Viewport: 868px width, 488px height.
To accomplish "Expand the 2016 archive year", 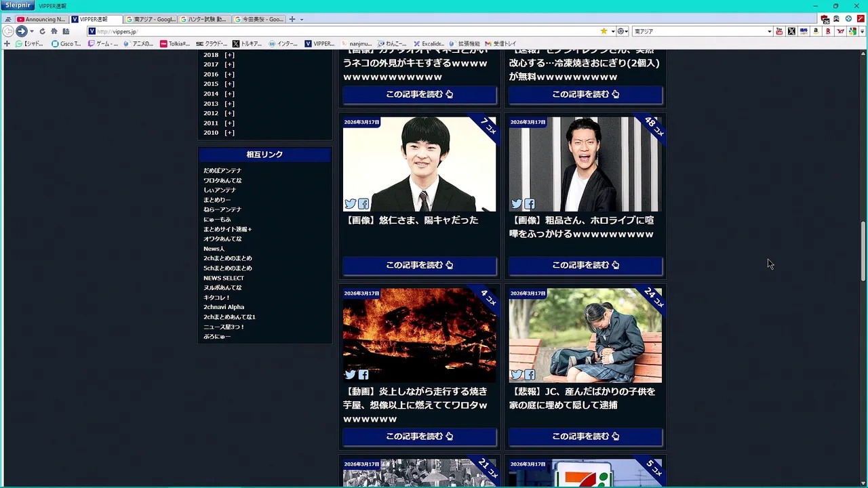I will pyautogui.click(x=229, y=75).
